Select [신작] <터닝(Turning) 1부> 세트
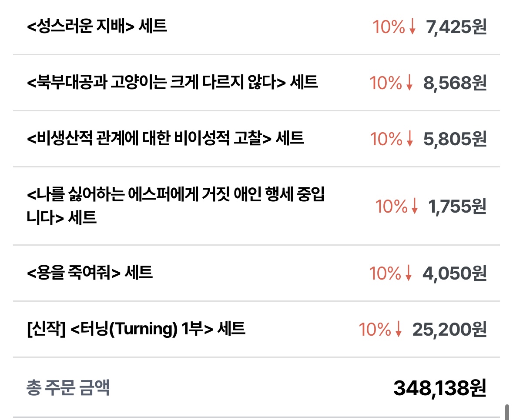The image size is (513, 420). point(136,329)
